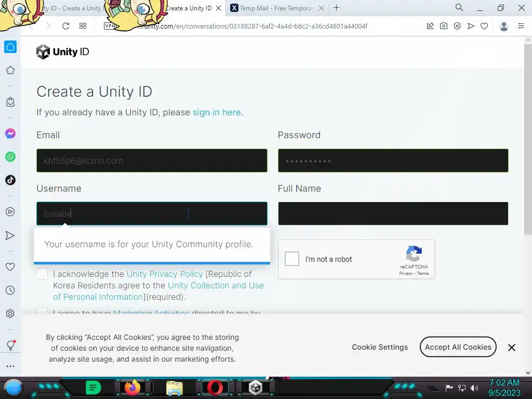Image resolution: width=532 pixels, height=399 pixels.
Task: Open the reCAPTCHA Privacy link
Action: pyautogui.click(x=406, y=273)
